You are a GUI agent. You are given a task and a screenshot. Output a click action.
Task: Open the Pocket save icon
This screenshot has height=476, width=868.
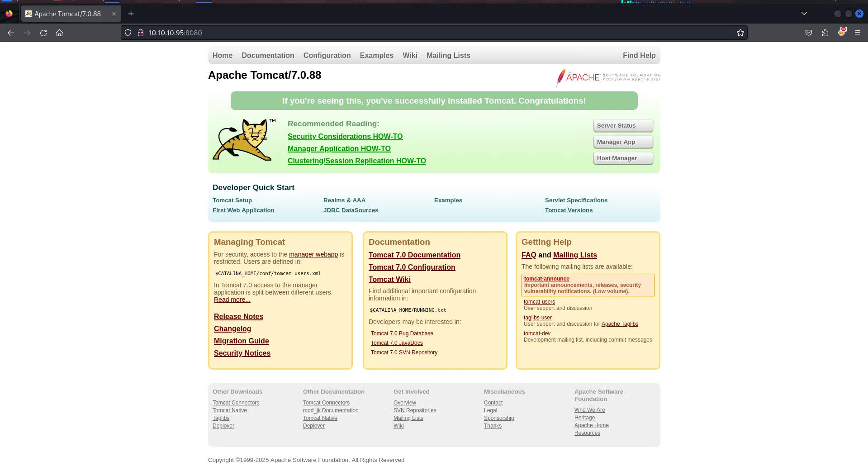(809, 33)
